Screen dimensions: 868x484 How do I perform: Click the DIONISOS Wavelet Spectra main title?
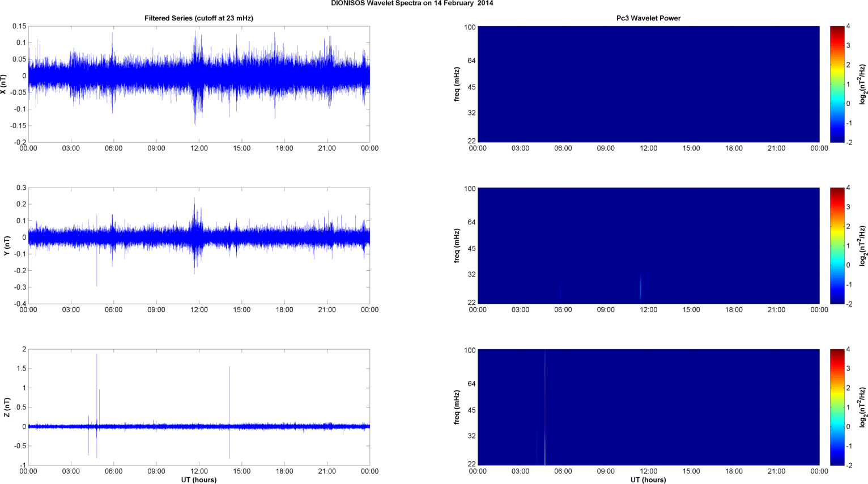pos(412,3)
